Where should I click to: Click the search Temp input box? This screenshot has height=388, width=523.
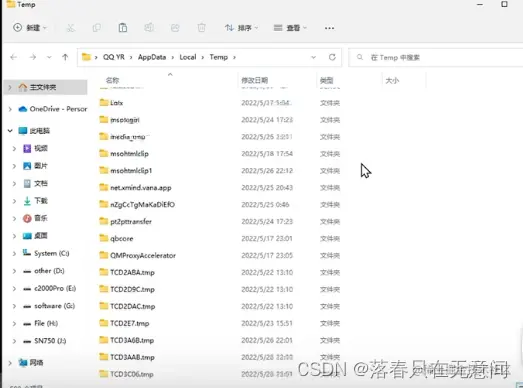435,57
